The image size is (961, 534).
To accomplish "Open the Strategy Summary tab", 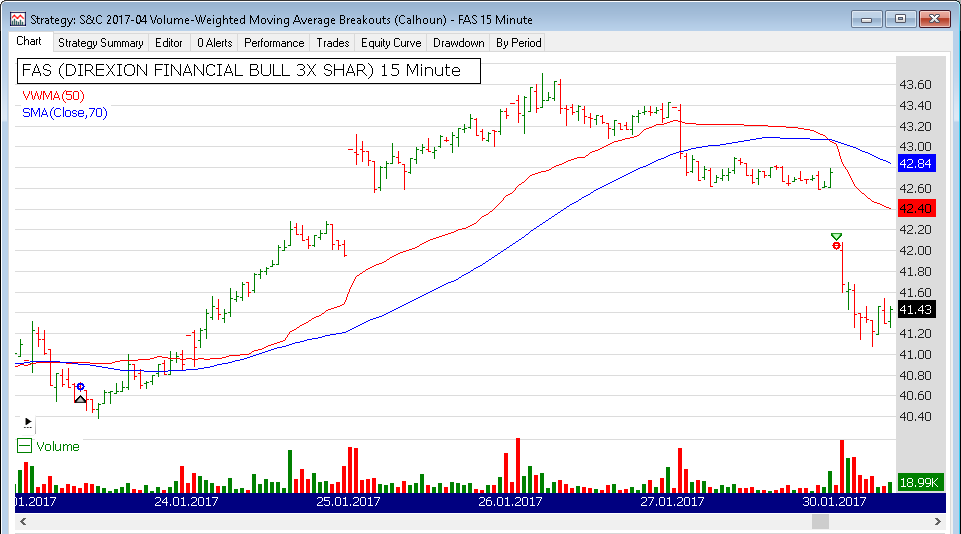I will point(100,43).
